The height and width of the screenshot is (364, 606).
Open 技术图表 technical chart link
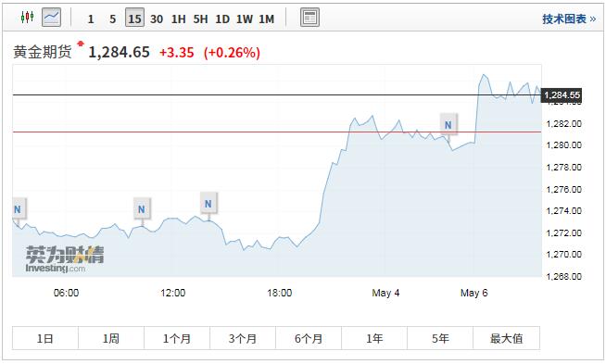569,19
